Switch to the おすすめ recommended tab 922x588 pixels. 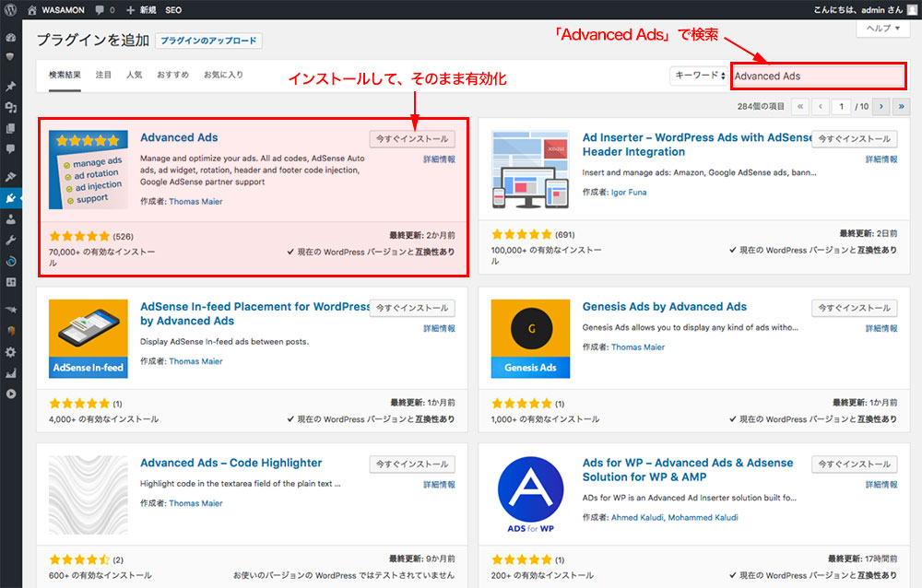pyautogui.click(x=173, y=76)
